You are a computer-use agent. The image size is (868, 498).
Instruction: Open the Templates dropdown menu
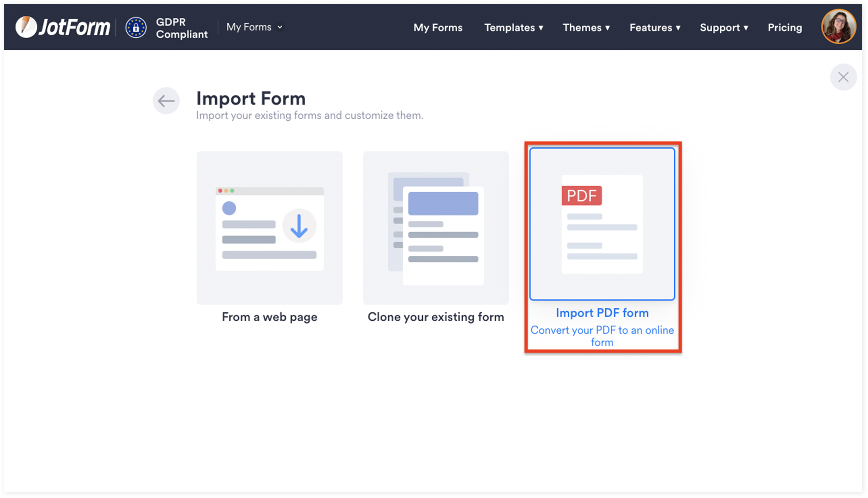513,28
